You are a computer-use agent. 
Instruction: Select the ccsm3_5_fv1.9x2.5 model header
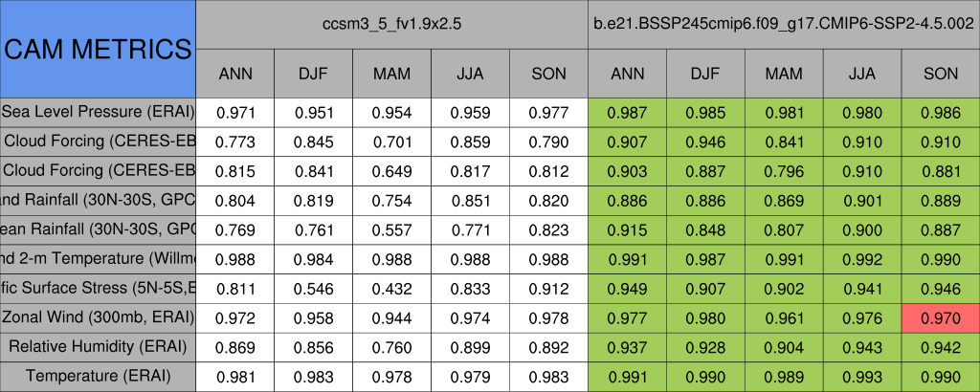(x=392, y=24)
